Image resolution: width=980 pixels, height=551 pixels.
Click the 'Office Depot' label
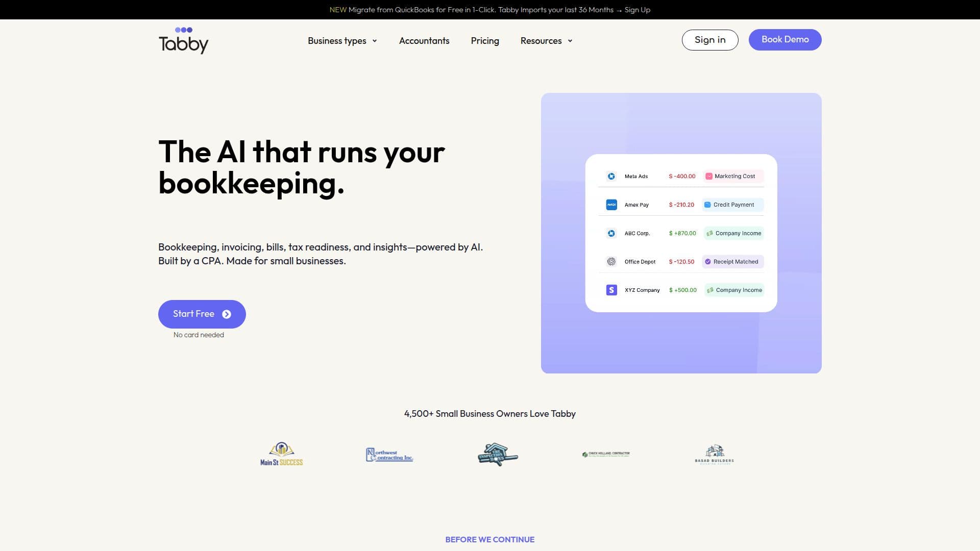640,262
